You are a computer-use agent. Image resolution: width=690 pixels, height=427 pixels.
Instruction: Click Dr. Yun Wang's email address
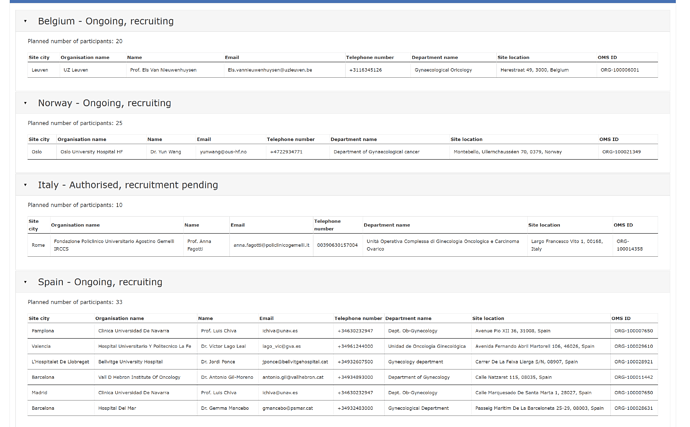223,152
